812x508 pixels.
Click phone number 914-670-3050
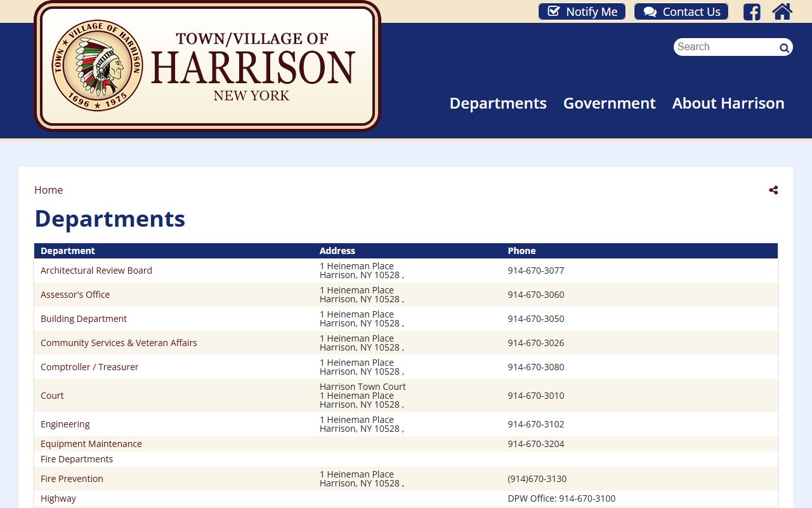pos(536,319)
